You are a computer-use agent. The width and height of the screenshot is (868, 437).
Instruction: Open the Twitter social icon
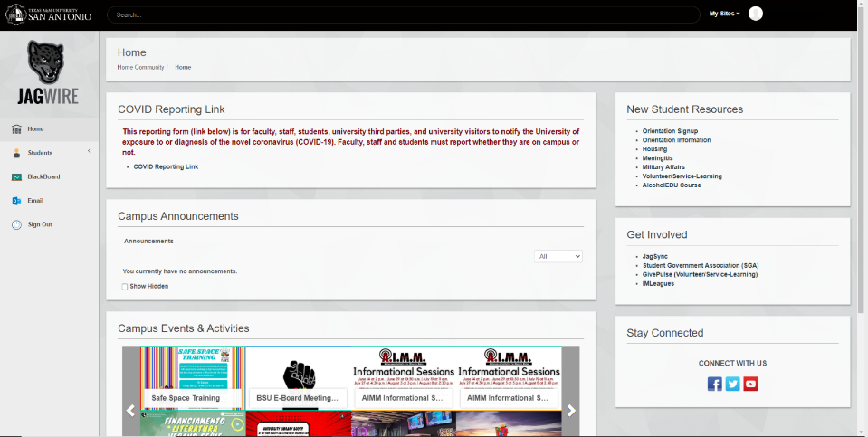tap(732, 384)
